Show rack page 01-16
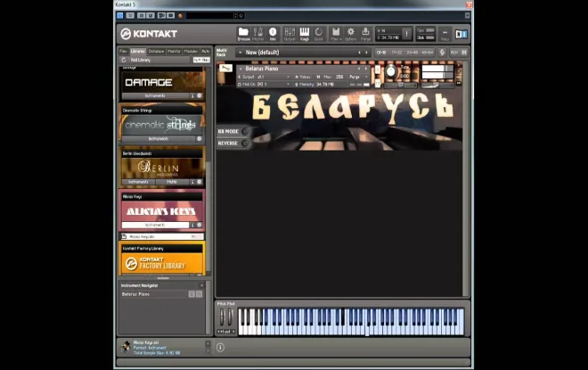588x370 pixels. (x=381, y=53)
